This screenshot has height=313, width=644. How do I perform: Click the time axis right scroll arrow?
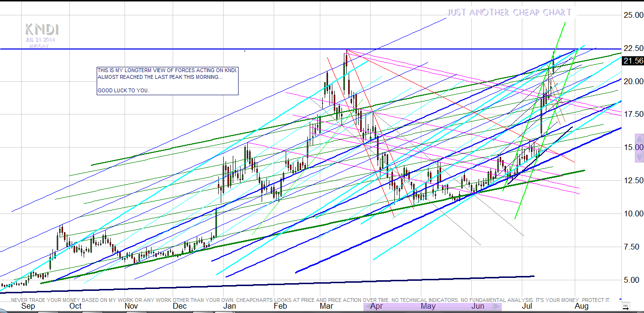click(x=497, y=306)
